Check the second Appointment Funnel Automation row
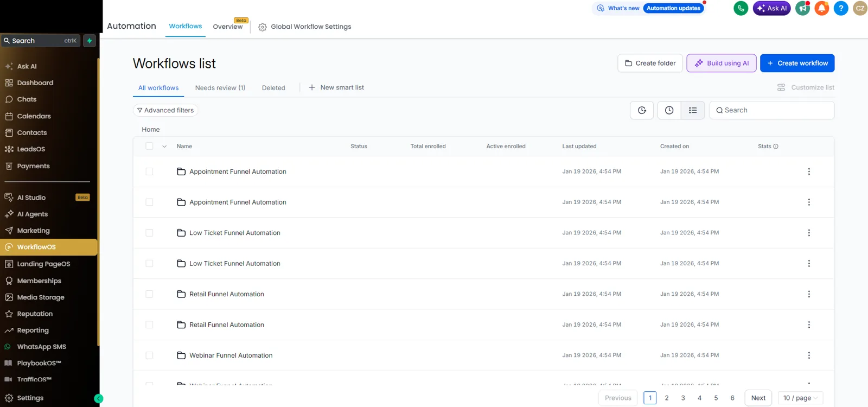Image resolution: width=868 pixels, height=407 pixels. tap(149, 202)
